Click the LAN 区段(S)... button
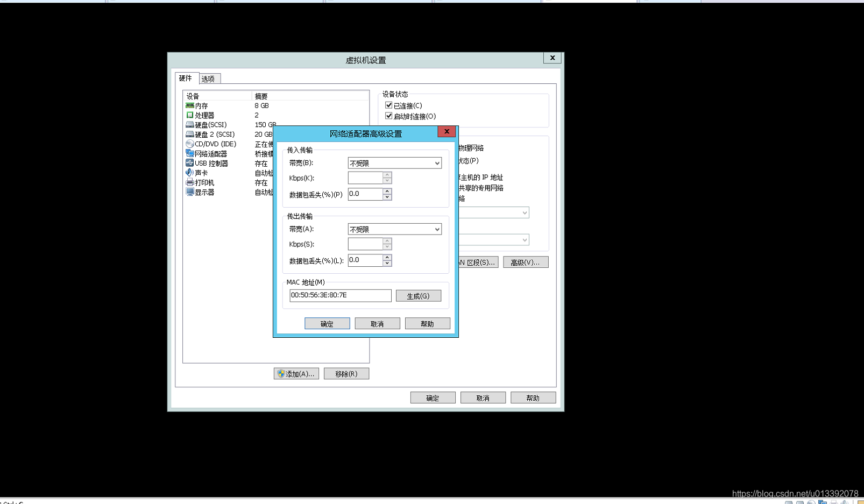The image size is (864, 504). (478, 262)
